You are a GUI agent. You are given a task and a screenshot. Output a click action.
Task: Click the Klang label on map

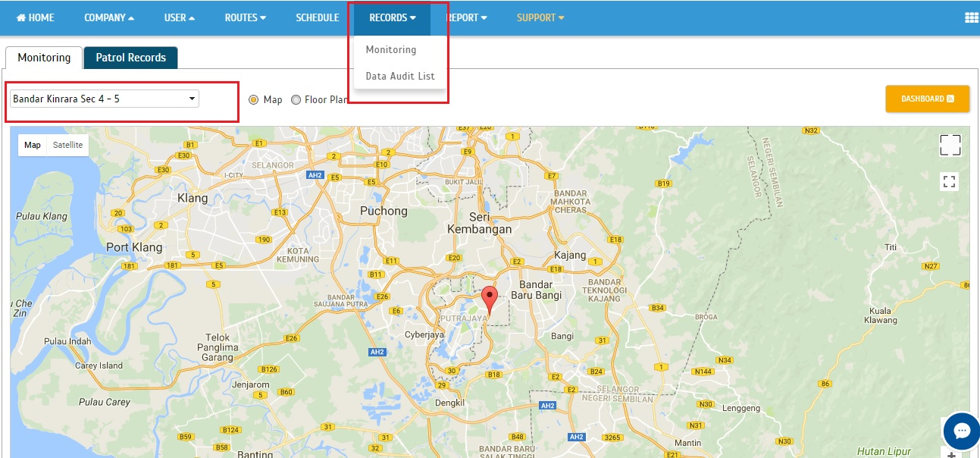[193, 198]
